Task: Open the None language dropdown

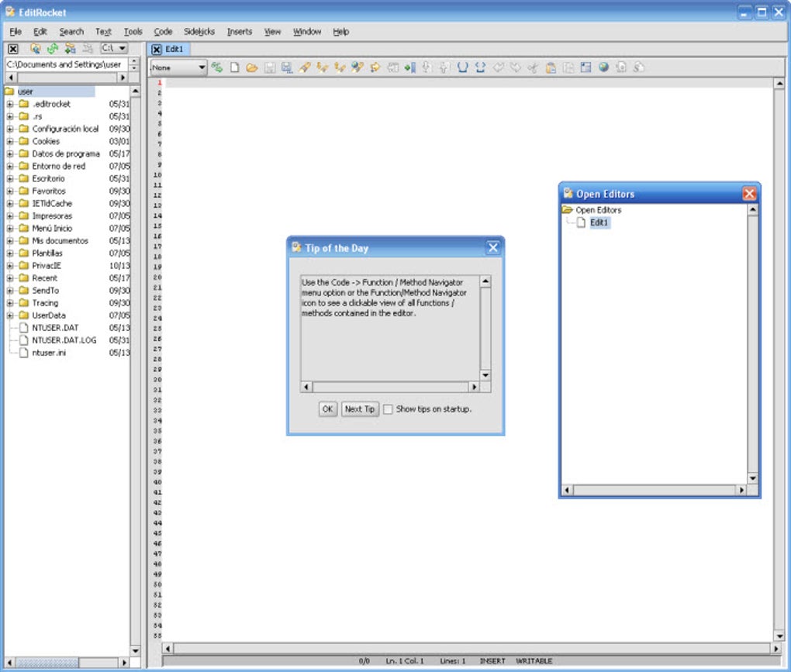Action: coord(178,67)
